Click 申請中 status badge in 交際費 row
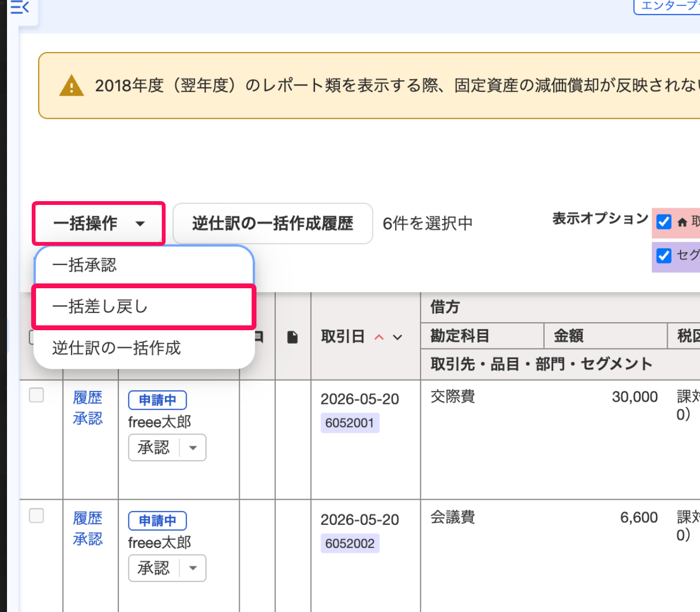This screenshot has width=700, height=612. [158, 400]
